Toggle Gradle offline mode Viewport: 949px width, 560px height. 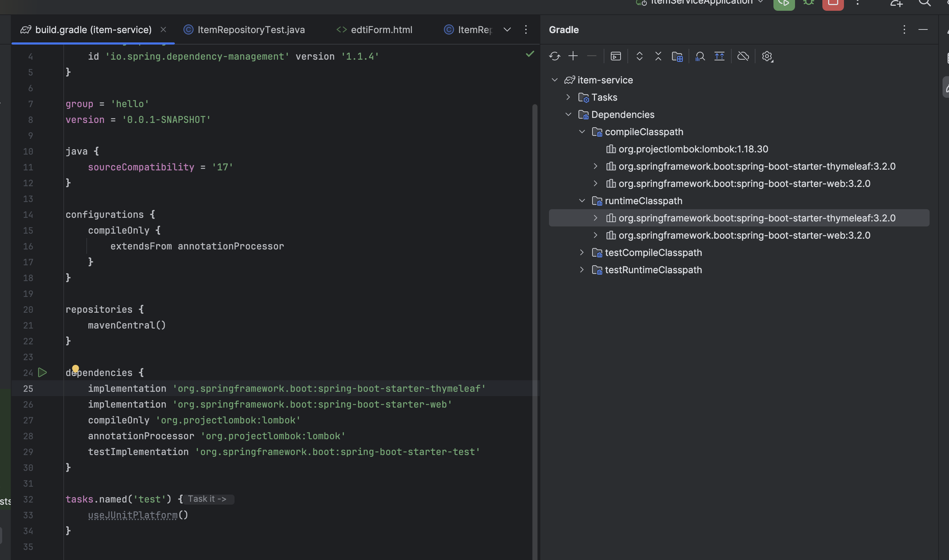pyautogui.click(x=743, y=56)
